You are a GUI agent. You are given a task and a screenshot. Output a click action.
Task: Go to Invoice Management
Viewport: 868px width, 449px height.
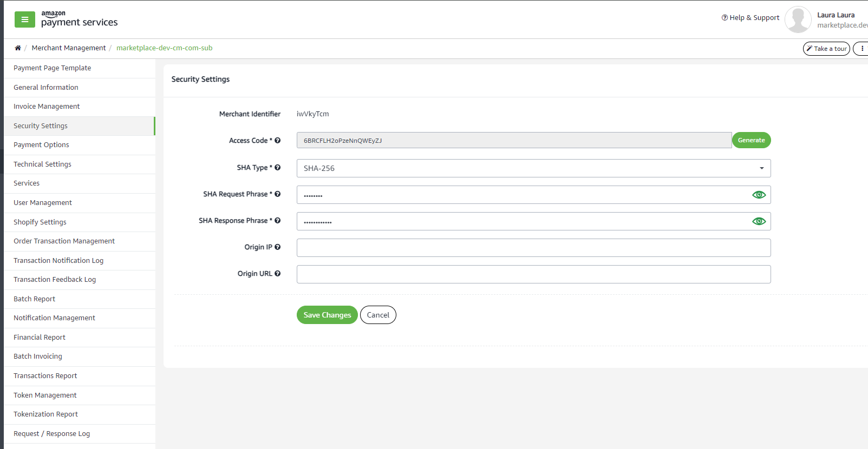click(x=80, y=107)
